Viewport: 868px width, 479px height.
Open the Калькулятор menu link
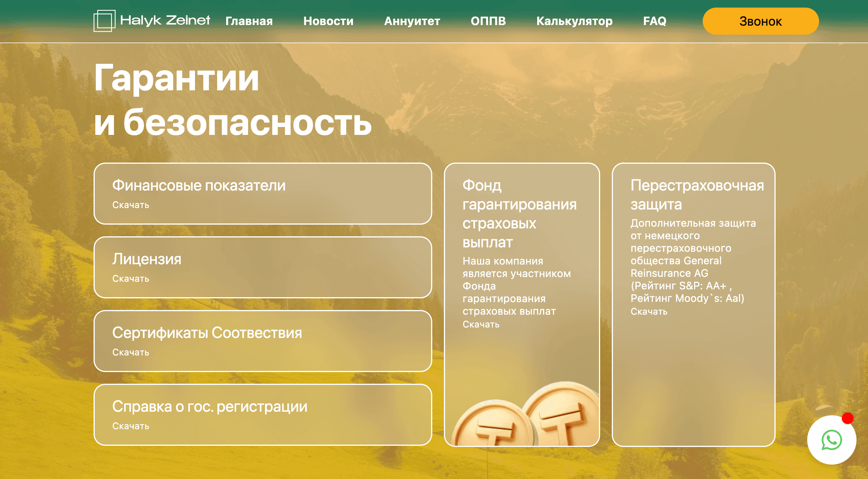click(574, 21)
